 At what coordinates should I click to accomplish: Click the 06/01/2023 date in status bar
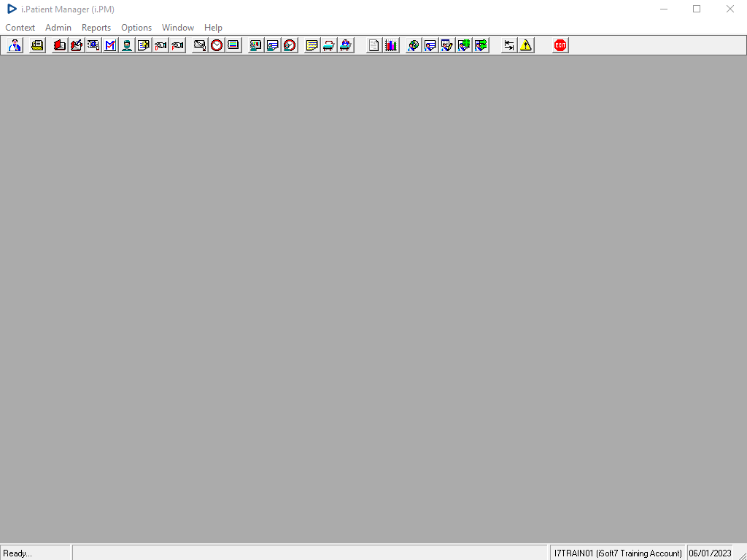click(710, 553)
